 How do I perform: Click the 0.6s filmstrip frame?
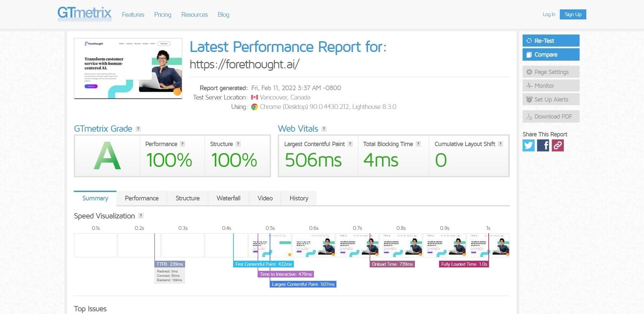pos(314,245)
